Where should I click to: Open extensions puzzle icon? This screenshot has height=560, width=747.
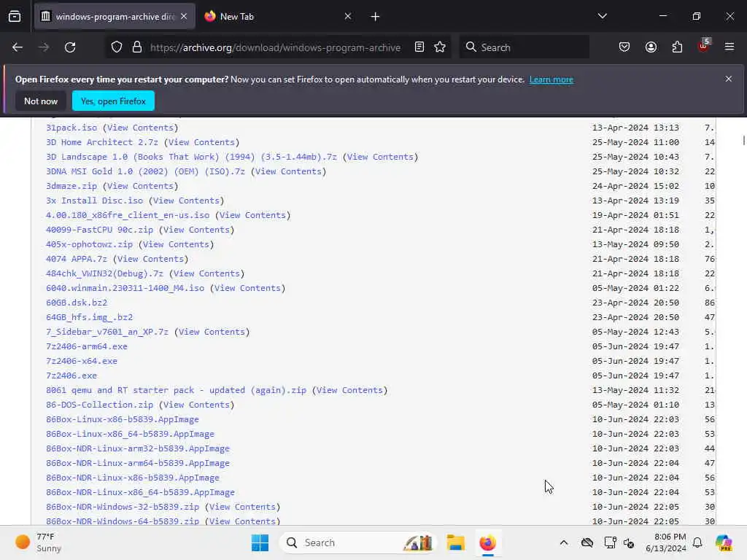click(x=677, y=47)
